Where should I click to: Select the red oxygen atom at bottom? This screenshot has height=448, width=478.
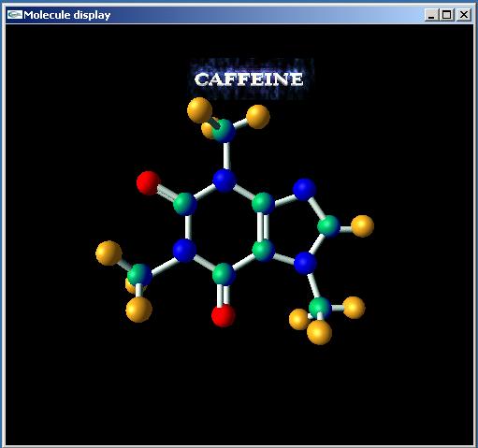pyautogui.click(x=224, y=315)
